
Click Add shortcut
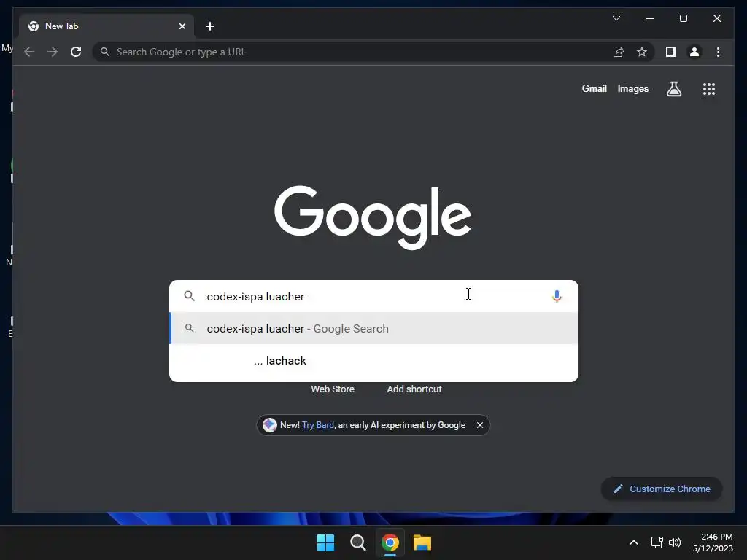coord(414,389)
